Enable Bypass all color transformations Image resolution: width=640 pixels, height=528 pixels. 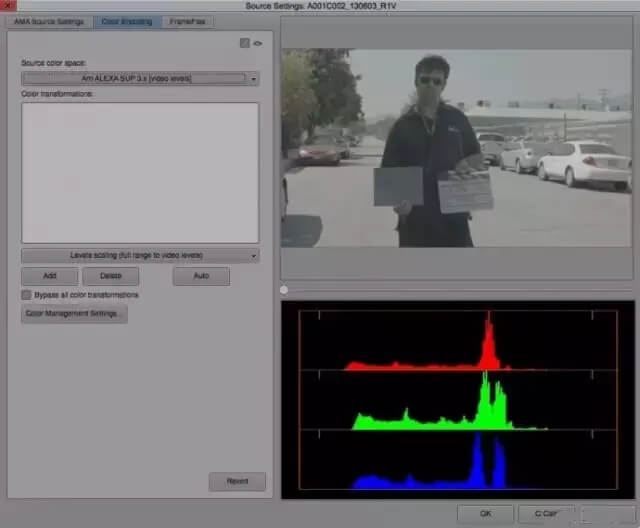coord(27,295)
